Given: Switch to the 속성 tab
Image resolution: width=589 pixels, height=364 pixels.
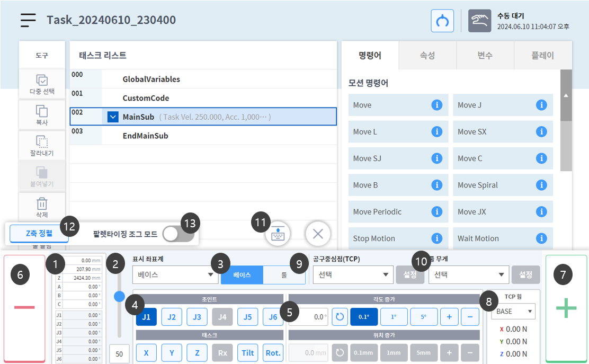Looking at the screenshot, I should tap(427, 55).
